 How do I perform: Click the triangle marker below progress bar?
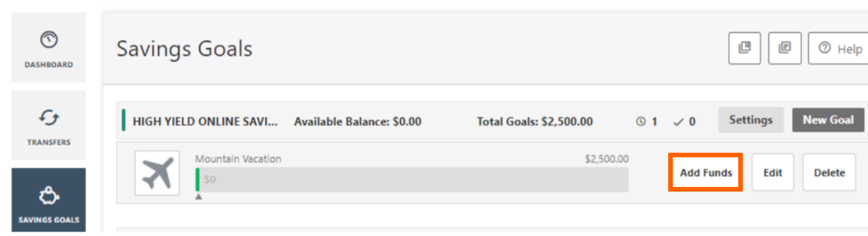point(199,197)
